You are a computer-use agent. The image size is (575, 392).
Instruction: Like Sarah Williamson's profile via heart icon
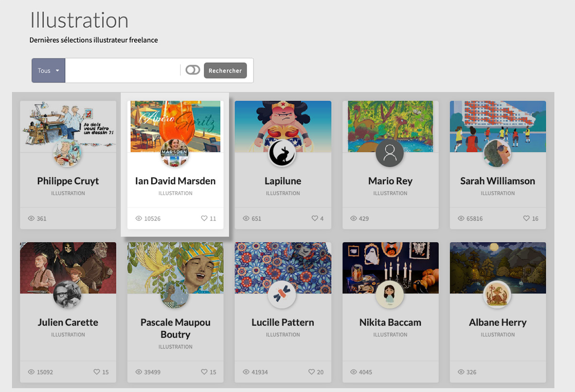pyautogui.click(x=526, y=219)
